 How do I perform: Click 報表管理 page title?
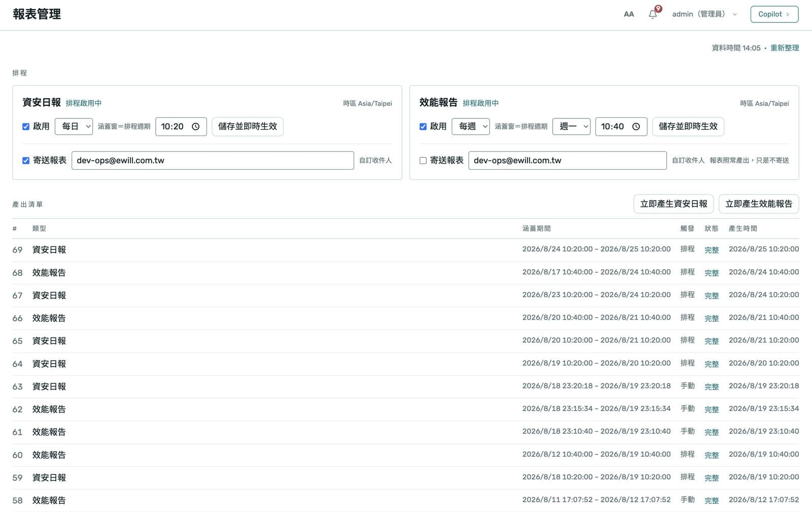37,14
